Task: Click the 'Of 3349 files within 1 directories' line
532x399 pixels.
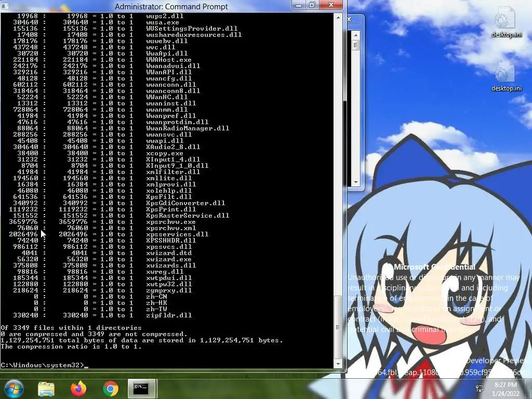Action: 71,328
